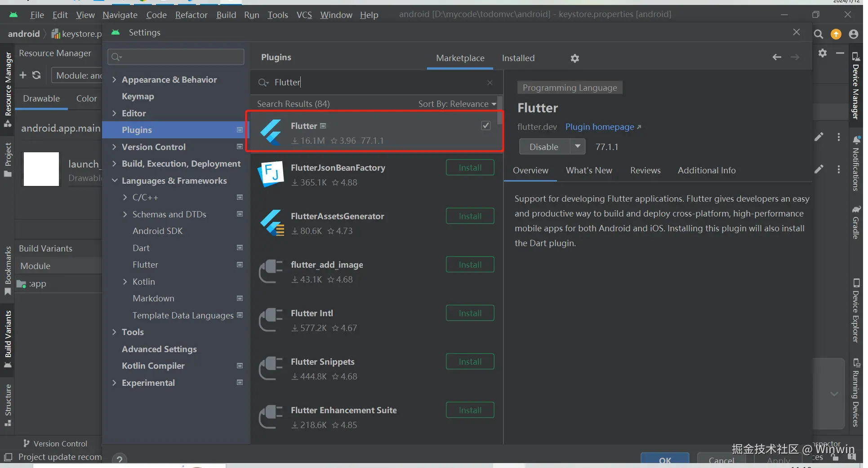Click the Flutter plugin logo in results
This screenshot has height=468, width=868.
[271, 132]
